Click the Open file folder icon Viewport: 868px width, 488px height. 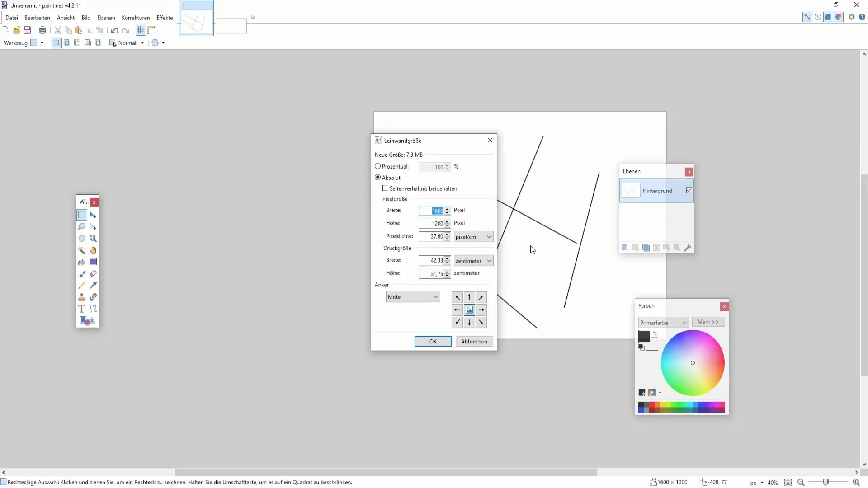[17, 30]
